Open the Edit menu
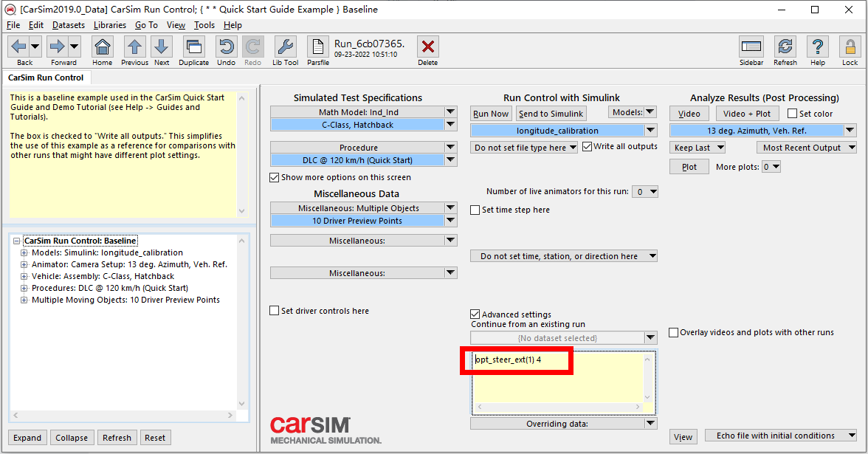Image resolution: width=868 pixels, height=454 pixels. point(36,25)
